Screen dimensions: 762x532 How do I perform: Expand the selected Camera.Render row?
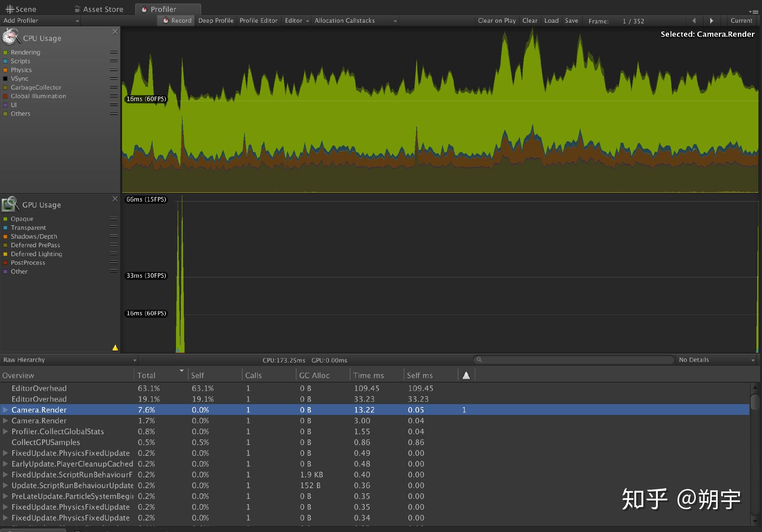point(5,410)
